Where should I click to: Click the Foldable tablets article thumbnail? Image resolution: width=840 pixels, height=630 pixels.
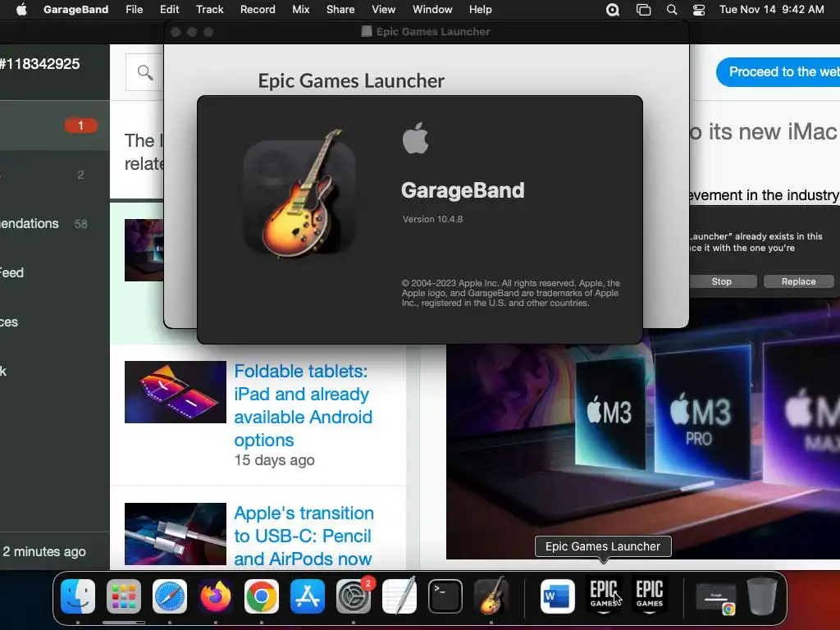click(x=176, y=392)
